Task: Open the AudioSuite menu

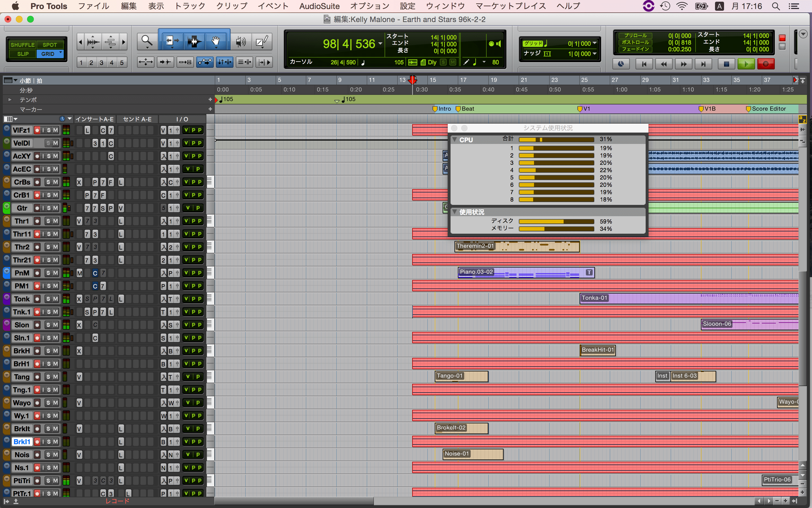Action: coord(319,6)
